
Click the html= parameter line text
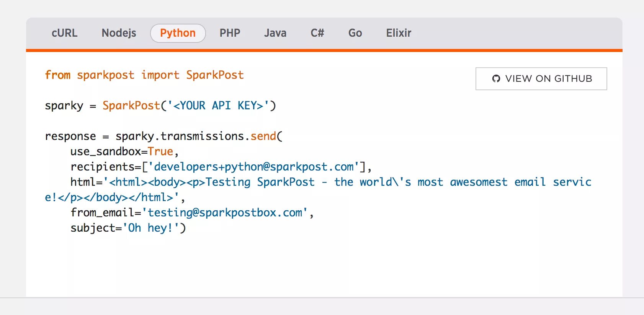(x=331, y=182)
